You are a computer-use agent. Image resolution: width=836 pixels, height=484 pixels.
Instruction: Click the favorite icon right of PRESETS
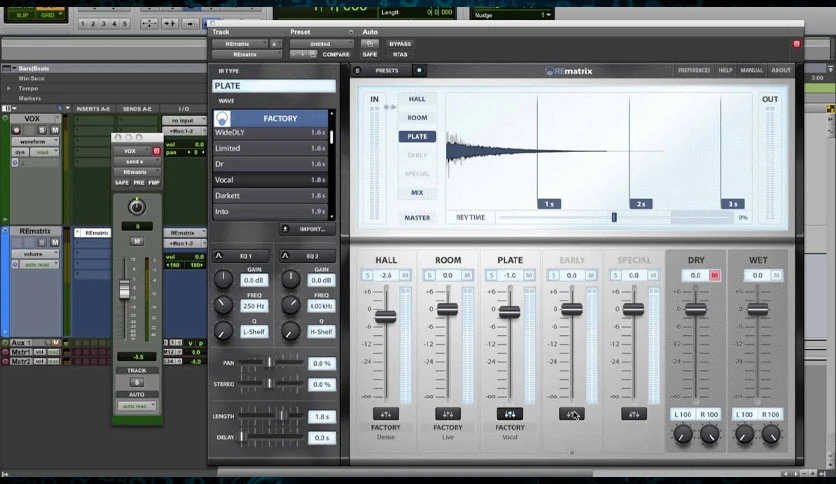point(419,70)
